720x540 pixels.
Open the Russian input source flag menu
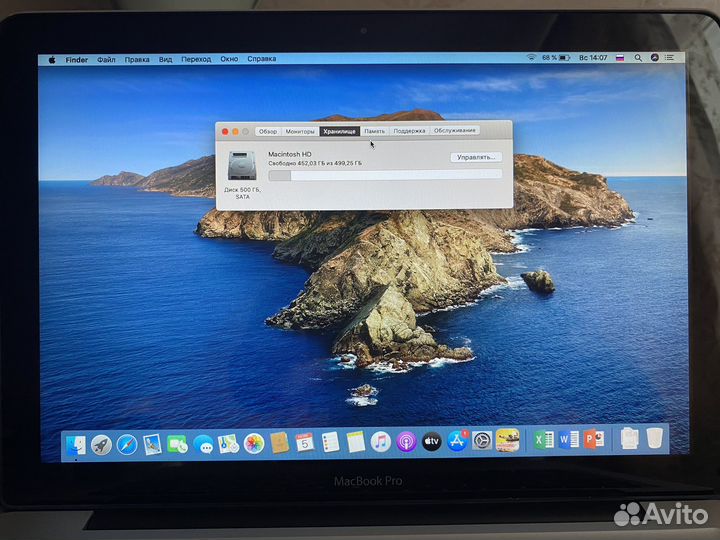coord(620,58)
